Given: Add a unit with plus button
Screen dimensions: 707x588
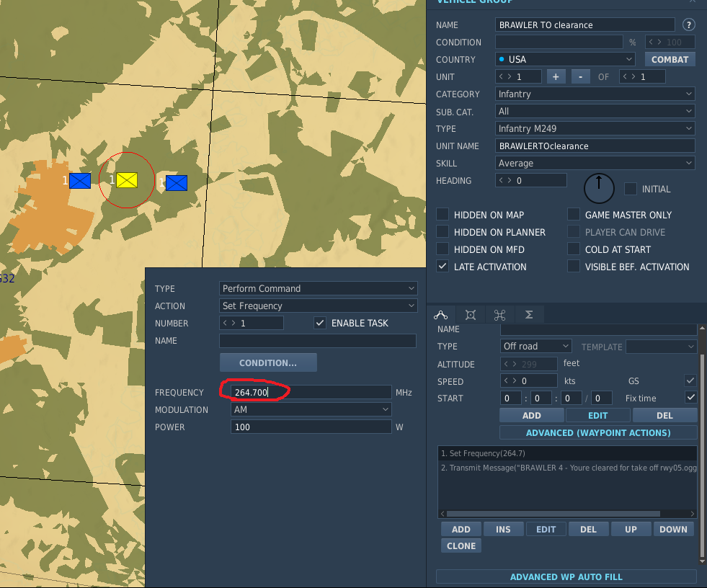Looking at the screenshot, I should (556, 76).
